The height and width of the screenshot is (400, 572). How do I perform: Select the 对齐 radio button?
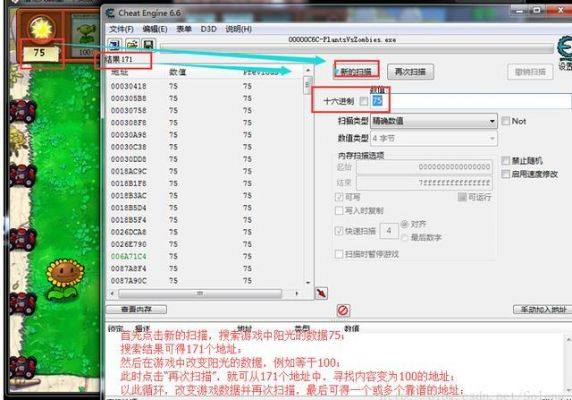[404, 224]
